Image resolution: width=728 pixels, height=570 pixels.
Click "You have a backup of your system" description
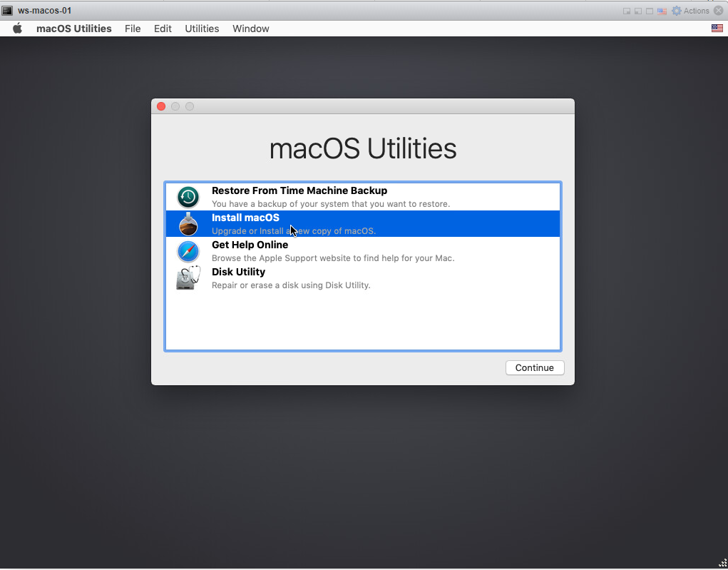pos(331,204)
